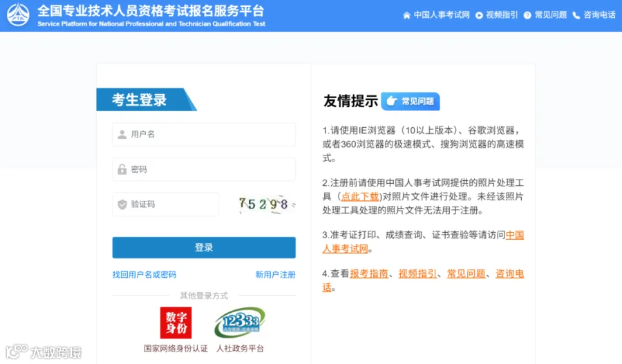Screen dimensions: 622x364
Task: Click the 密码 input field
Action: coord(204,169)
